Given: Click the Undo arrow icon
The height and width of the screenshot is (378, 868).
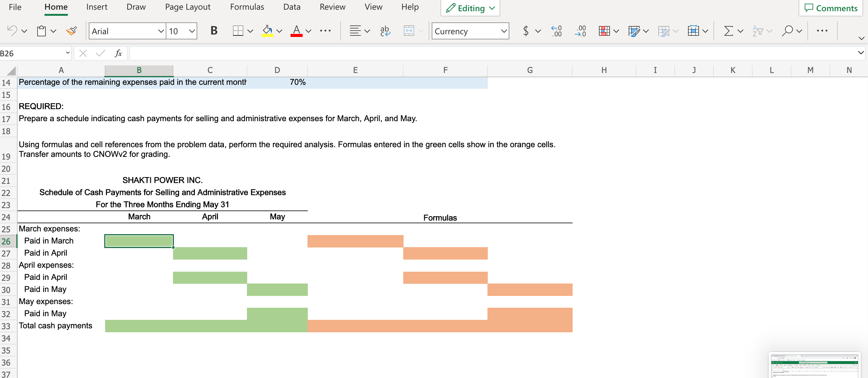Looking at the screenshot, I should click(x=12, y=31).
